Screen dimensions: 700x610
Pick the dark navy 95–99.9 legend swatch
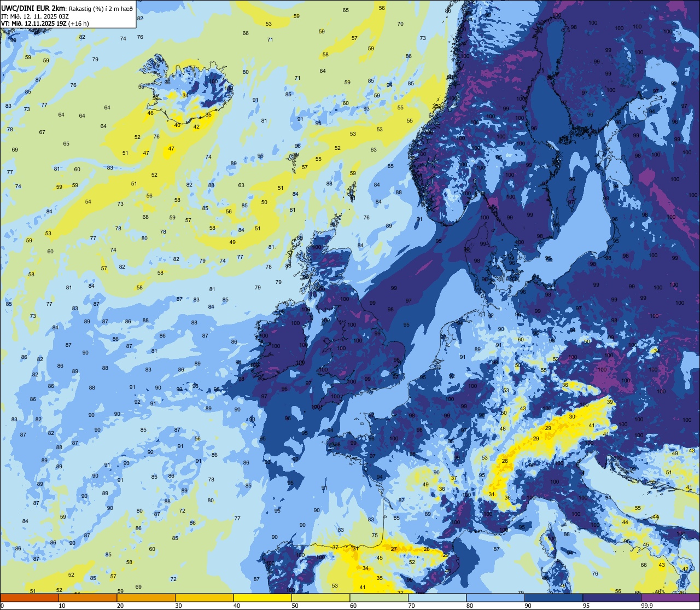(x=612, y=597)
